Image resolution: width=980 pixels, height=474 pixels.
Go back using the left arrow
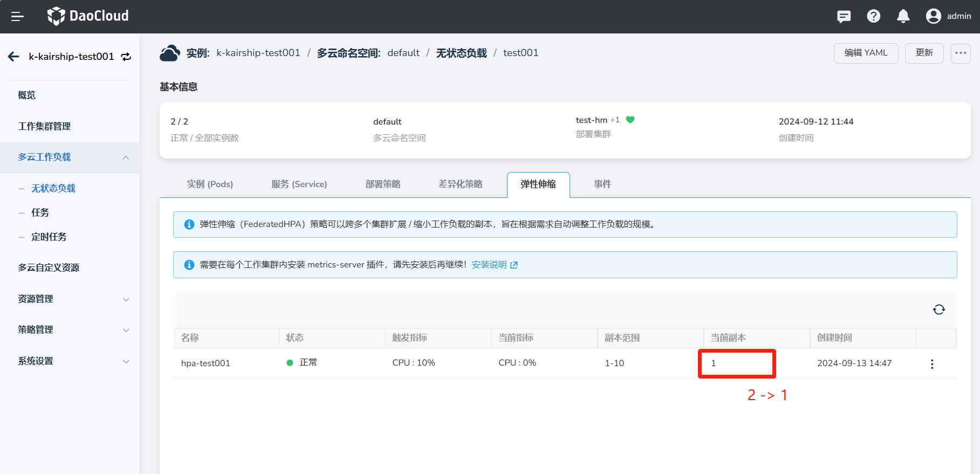pos(14,57)
